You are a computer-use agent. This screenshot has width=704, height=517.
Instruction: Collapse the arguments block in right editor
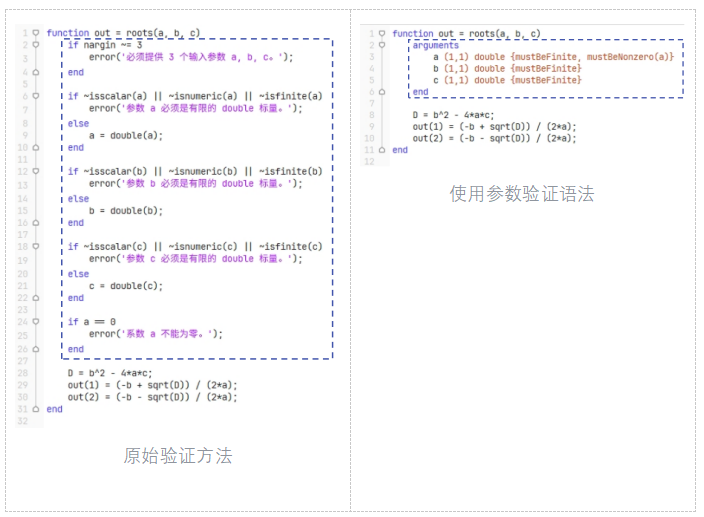point(382,46)
